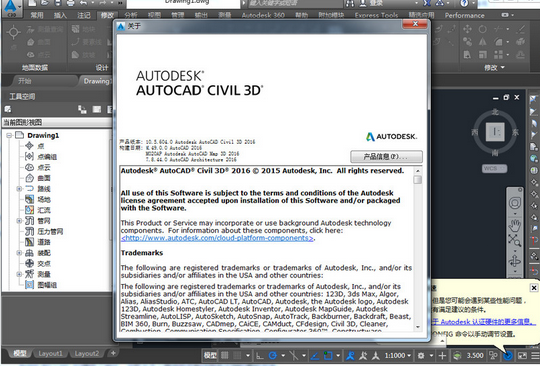Click the binoculars search icon in title bar
Screen dimensions: 540x366
350,3
